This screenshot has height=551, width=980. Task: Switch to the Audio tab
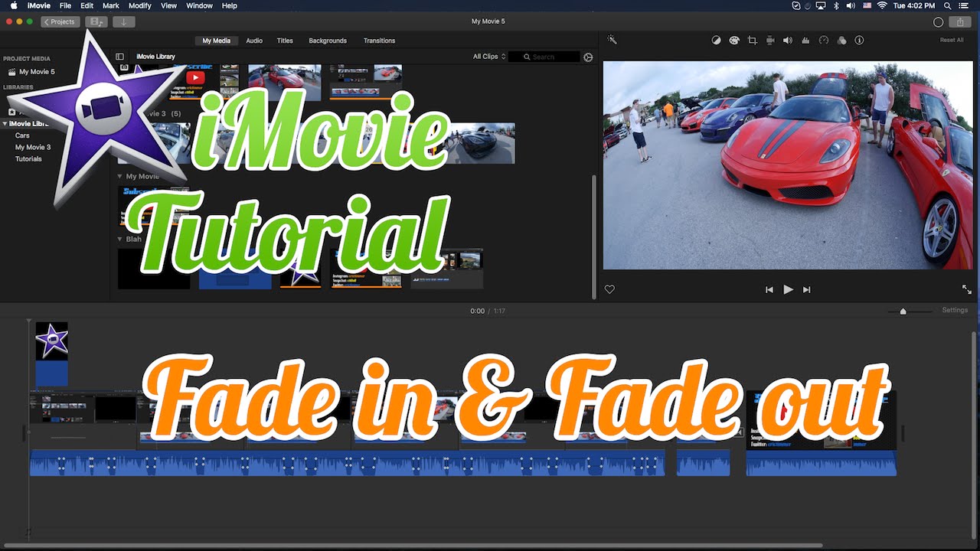(x=254, y=41)
